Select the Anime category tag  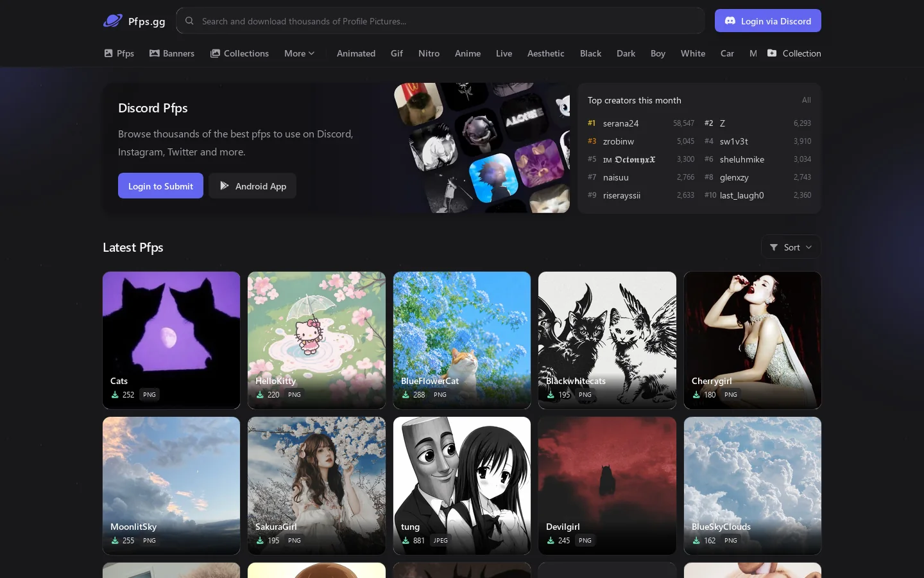tap(468, 53)
